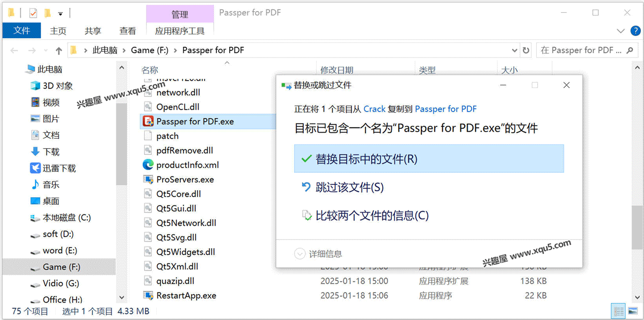Open the 文件 menu tab
The height and width of the screenshot is (320, 644).
pos(21,31)
